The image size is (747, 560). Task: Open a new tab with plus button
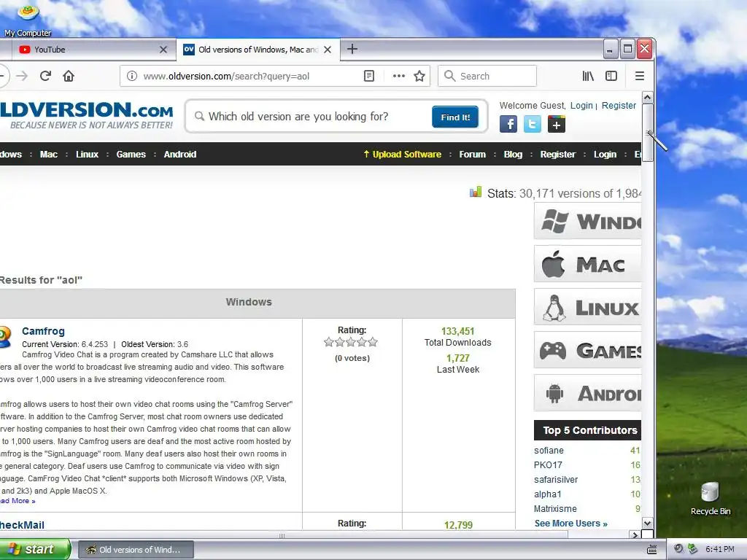pos(352,49)
